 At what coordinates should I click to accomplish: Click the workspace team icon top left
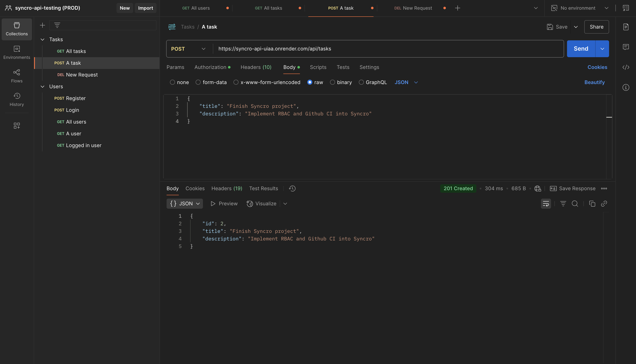pyautogui.click(x=8, y=8)
